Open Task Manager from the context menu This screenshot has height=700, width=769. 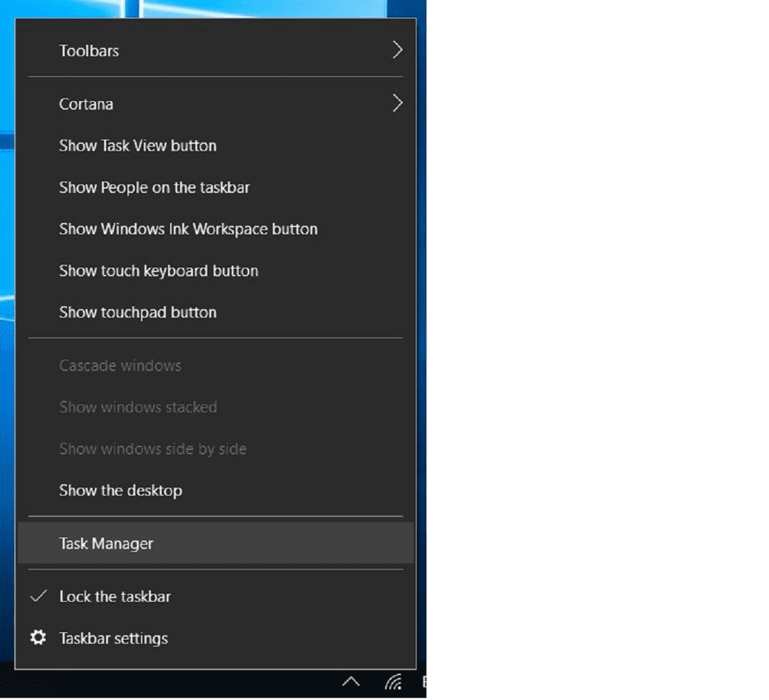106,543
